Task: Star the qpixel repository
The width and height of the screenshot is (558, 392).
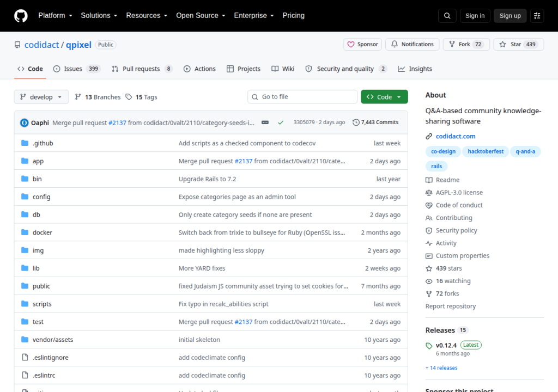Action: click(x=519, y=45)
